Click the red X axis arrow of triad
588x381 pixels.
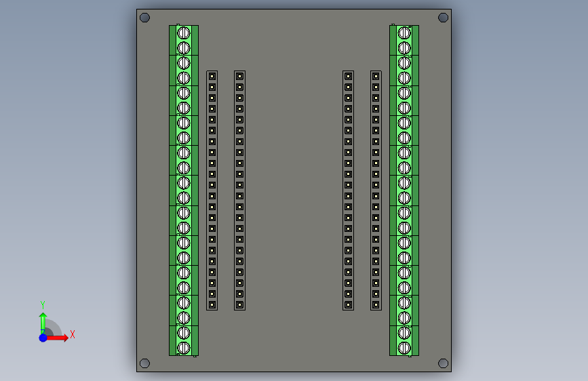(57, 338)
